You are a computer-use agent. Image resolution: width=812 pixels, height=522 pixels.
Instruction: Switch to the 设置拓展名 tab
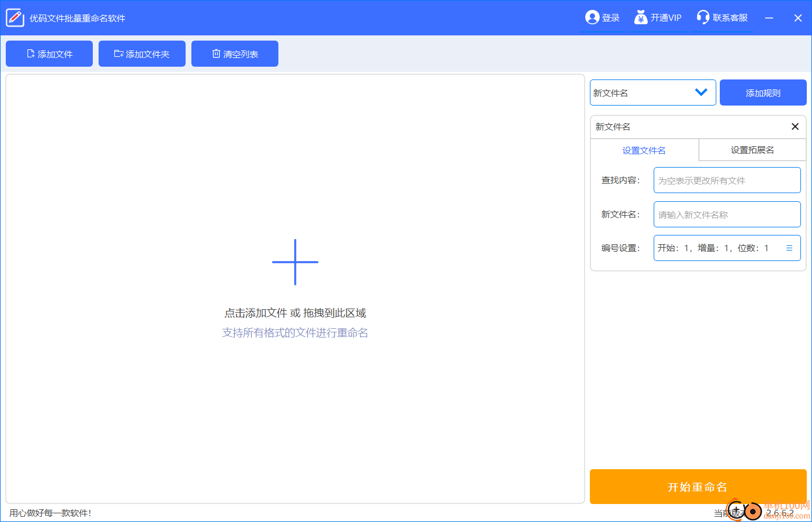coord(752,150)
